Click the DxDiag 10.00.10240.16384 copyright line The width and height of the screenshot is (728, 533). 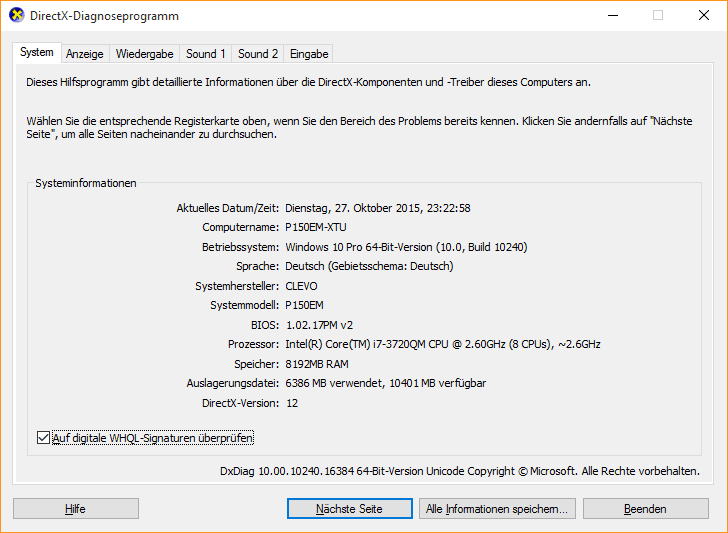[x=460, y=471]
